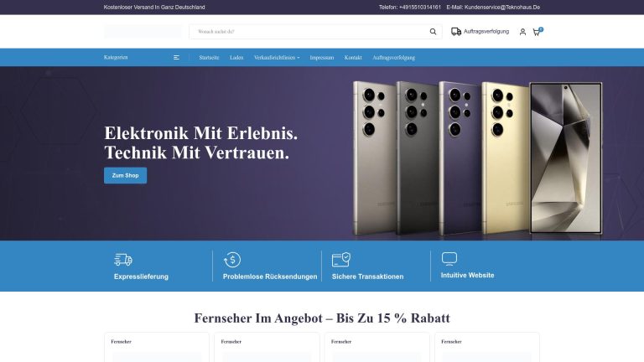Open the Kontakt navigation link

(353, 58)
